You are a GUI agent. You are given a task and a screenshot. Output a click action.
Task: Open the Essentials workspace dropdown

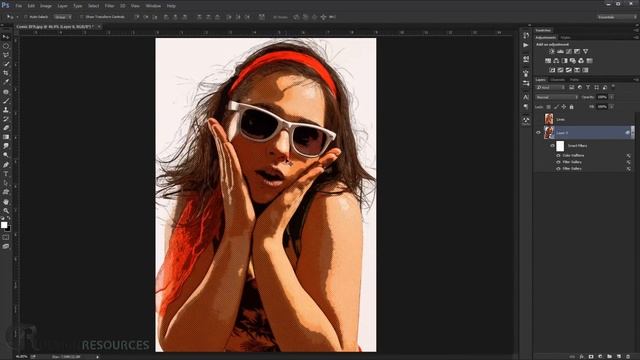click(616, 17)
